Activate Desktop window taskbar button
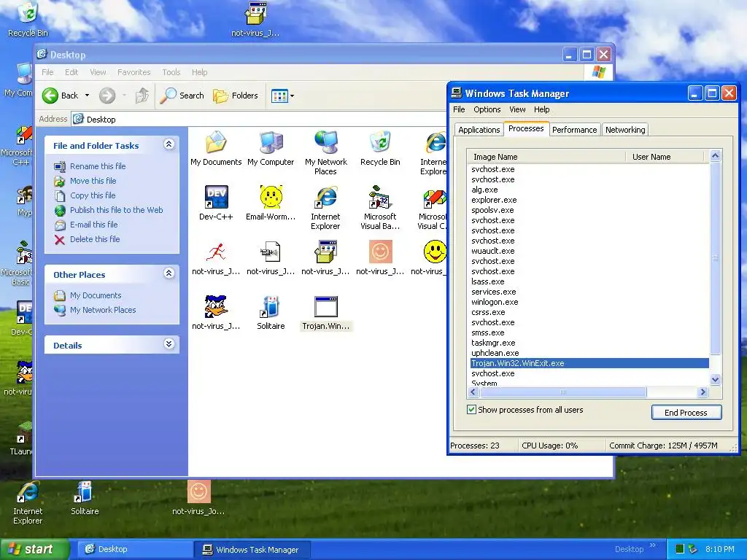The image size is (747, 560). pyautogui.click(x=135, y=550)
